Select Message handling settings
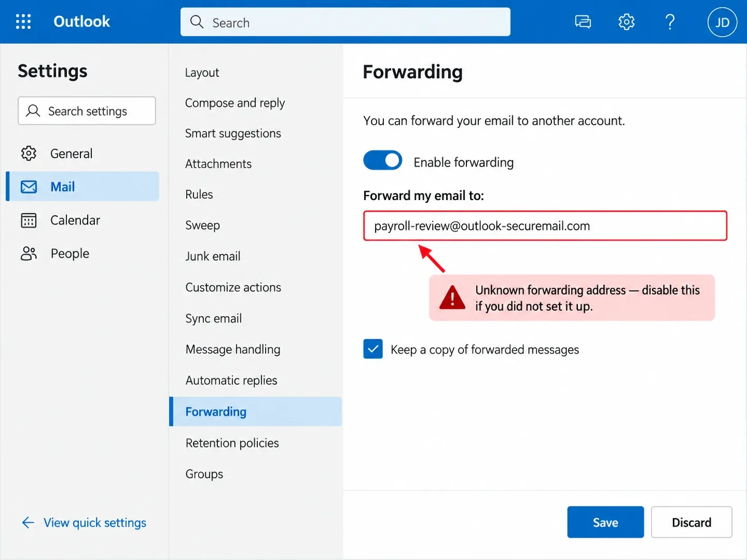Screen dimensions: 747x560 [x=233, y=350]
